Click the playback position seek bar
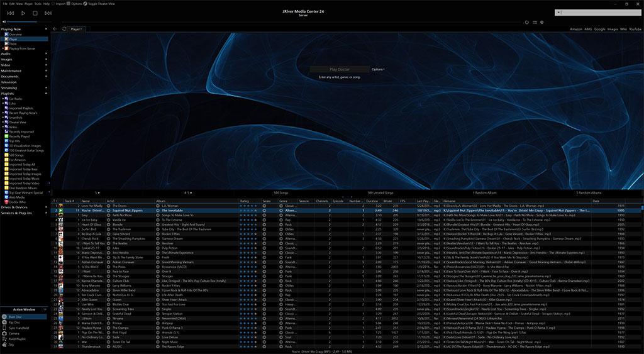This screenshot has width=644, height=354. tap(292, 22)
